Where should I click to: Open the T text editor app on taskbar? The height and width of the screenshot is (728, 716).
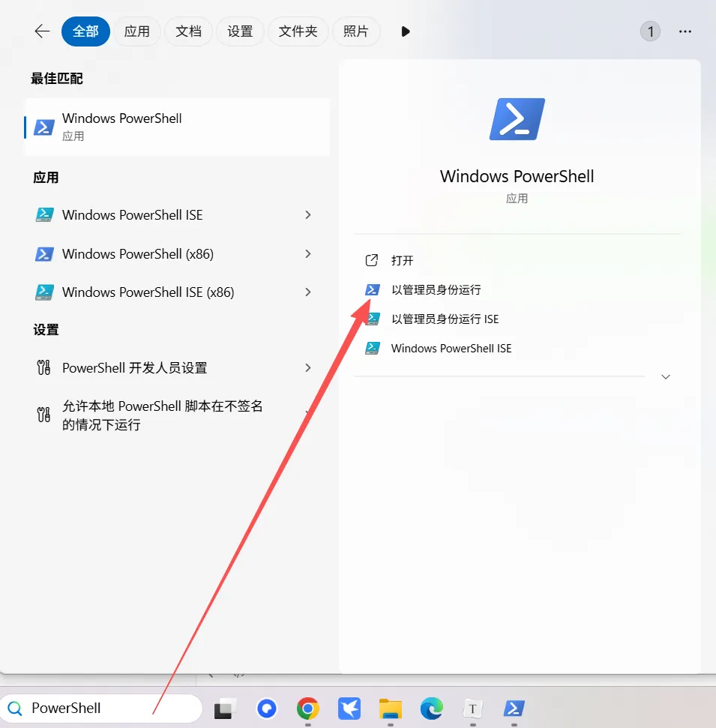(x=472, y=709)
